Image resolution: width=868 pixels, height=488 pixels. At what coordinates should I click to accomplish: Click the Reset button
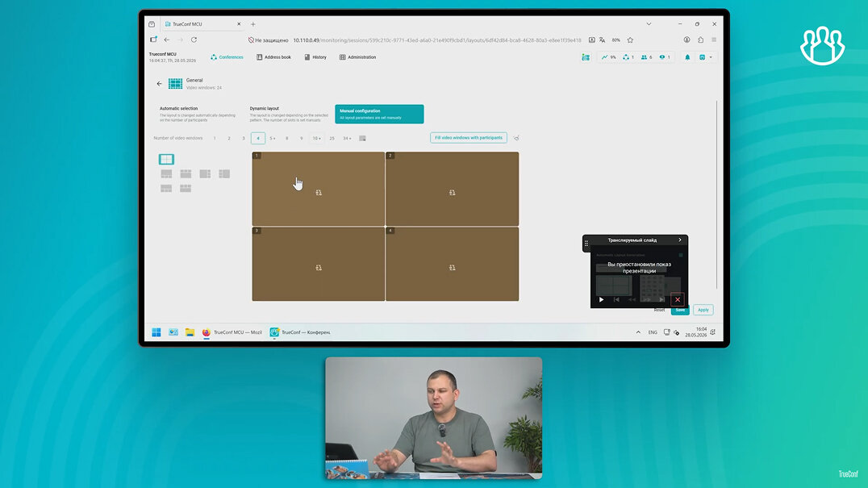(659, 310)
